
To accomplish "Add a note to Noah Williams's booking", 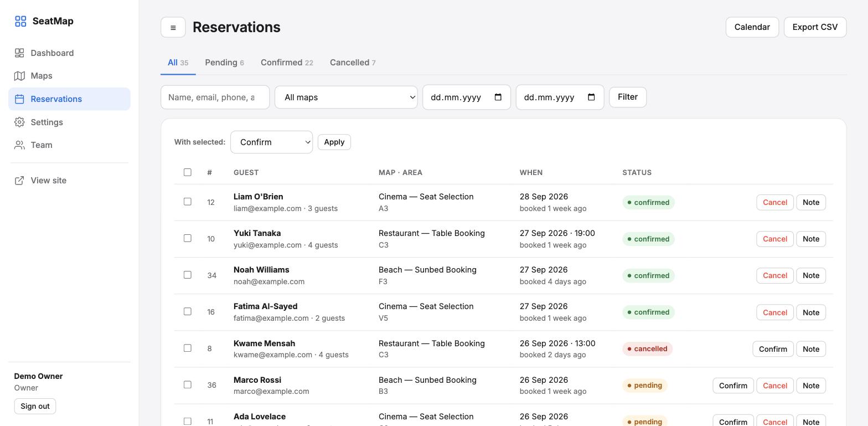I will pyautogui.click(x=811, y=275).
